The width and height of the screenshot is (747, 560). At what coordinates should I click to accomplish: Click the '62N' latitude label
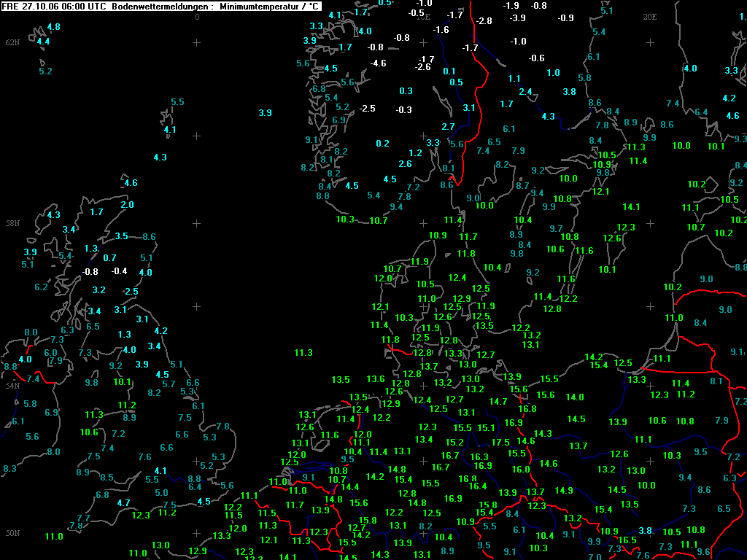point(12,42)
